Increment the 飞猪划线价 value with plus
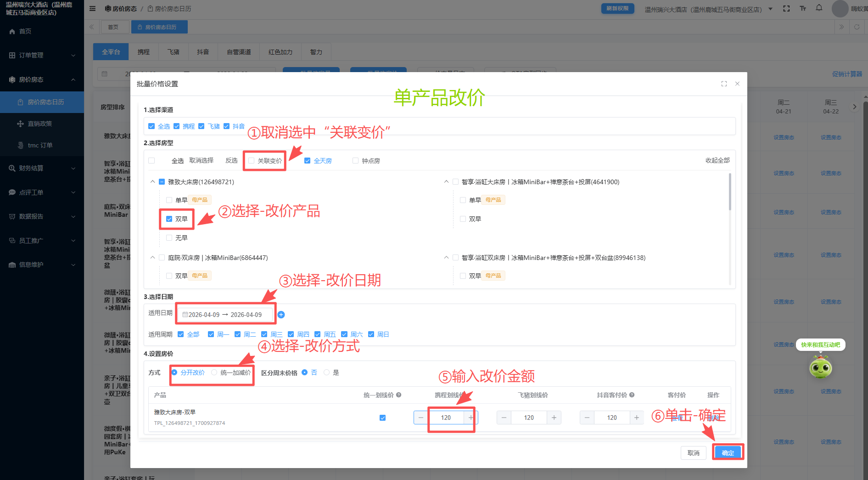This screenshot has width=868, height=480. 554,418
